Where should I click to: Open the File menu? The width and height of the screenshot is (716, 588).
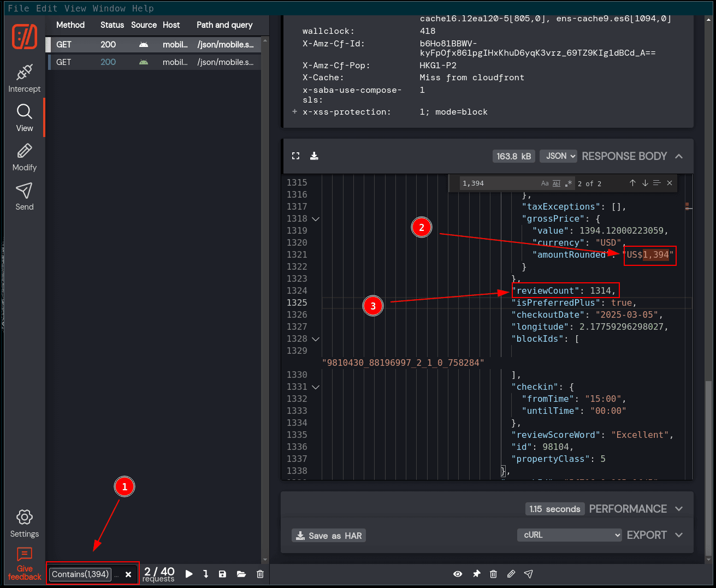pos(19,8)
